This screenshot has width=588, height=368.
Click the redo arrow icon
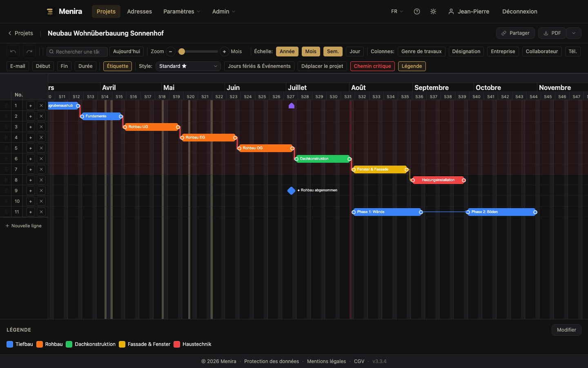click(x=29, y=52)
